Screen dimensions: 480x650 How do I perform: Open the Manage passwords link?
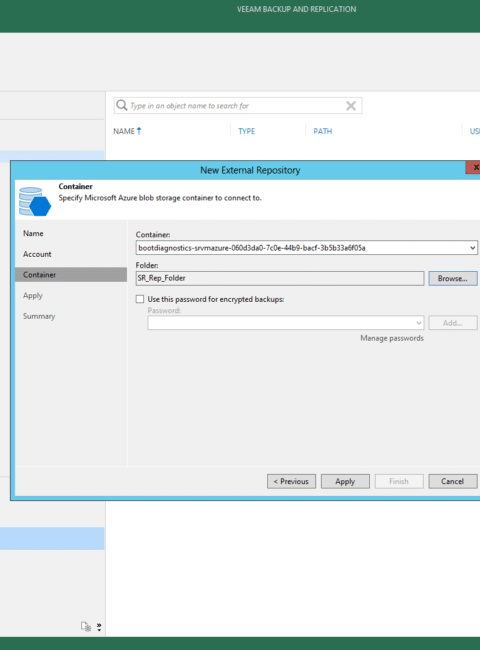pyautogui.click(x=392, y=338)
